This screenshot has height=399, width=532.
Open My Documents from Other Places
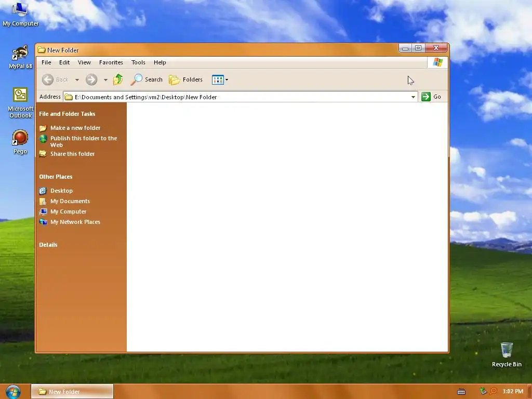click(70, 201)
